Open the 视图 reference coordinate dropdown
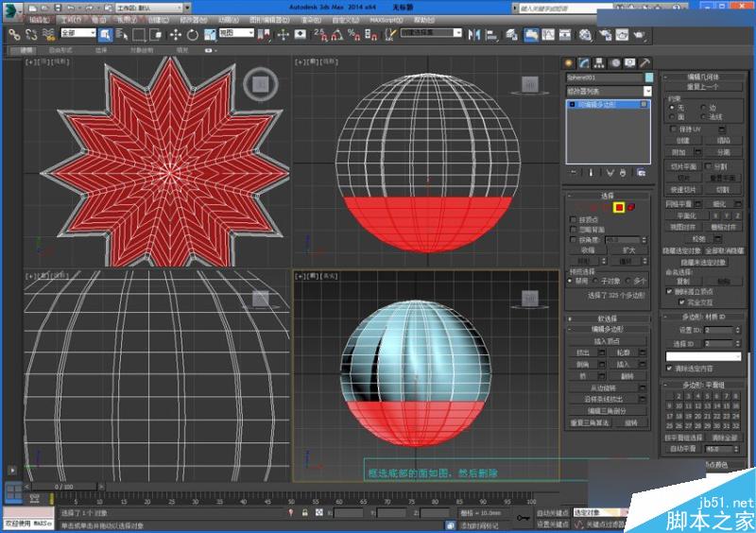 [236, 33]
